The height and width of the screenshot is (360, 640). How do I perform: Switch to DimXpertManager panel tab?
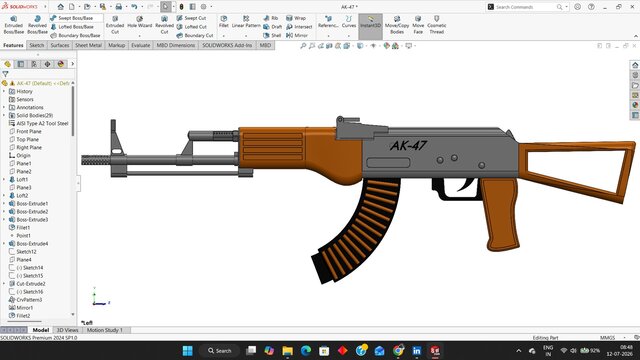47,64
